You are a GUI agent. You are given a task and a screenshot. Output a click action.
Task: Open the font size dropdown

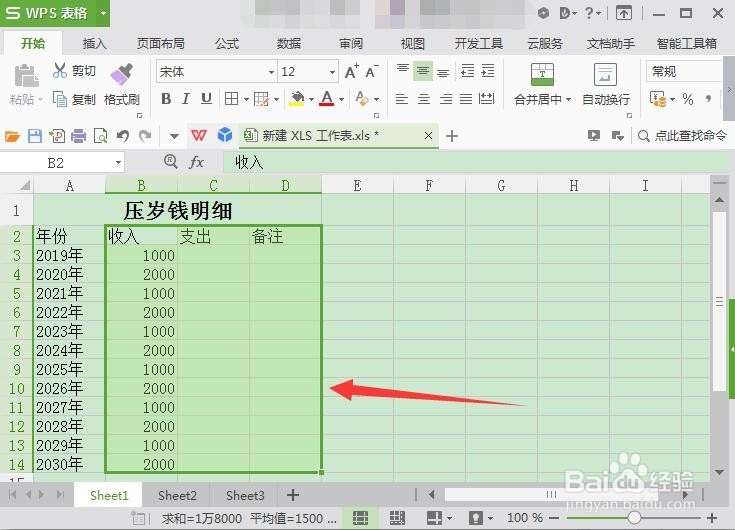pos(332,72)
